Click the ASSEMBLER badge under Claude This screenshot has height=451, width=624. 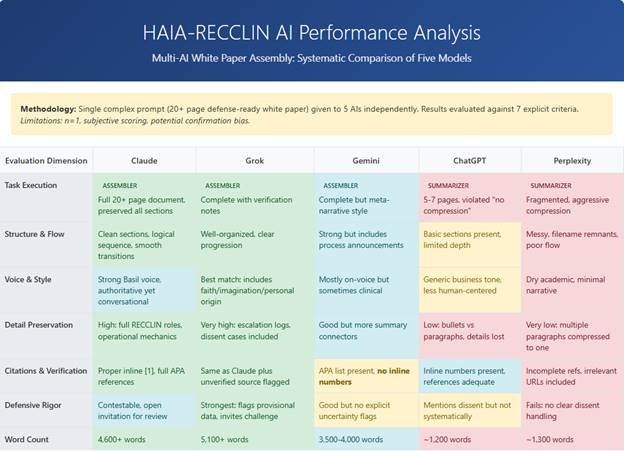point(119,185)
